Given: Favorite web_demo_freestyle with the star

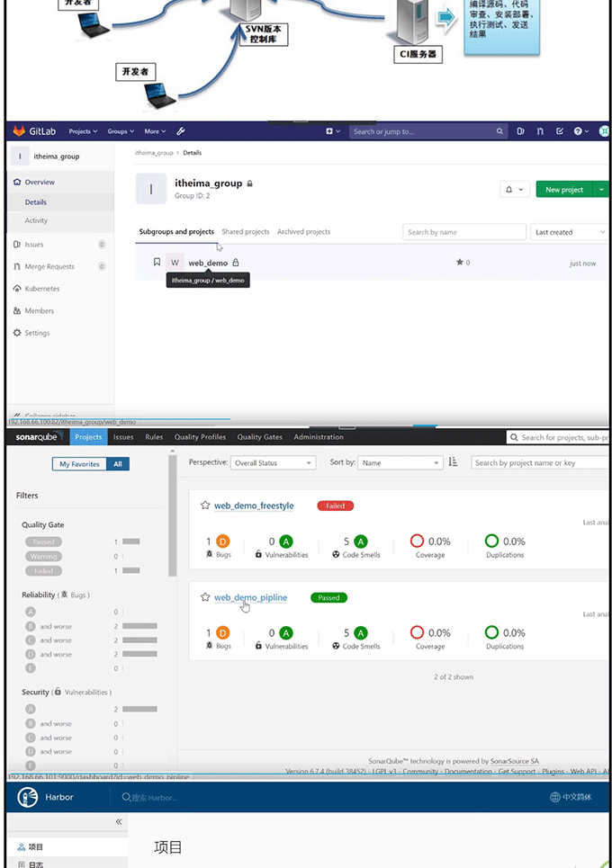Looking at the screenshot, I should point(205,505).
